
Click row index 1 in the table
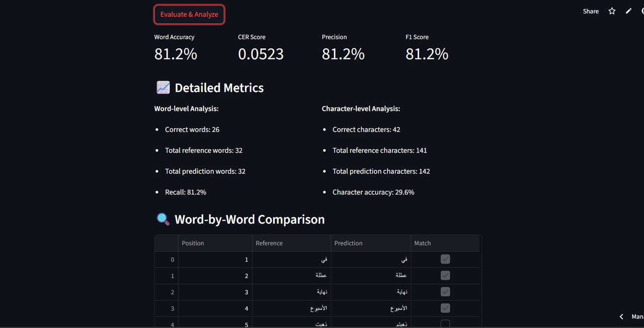pos(167,276)
